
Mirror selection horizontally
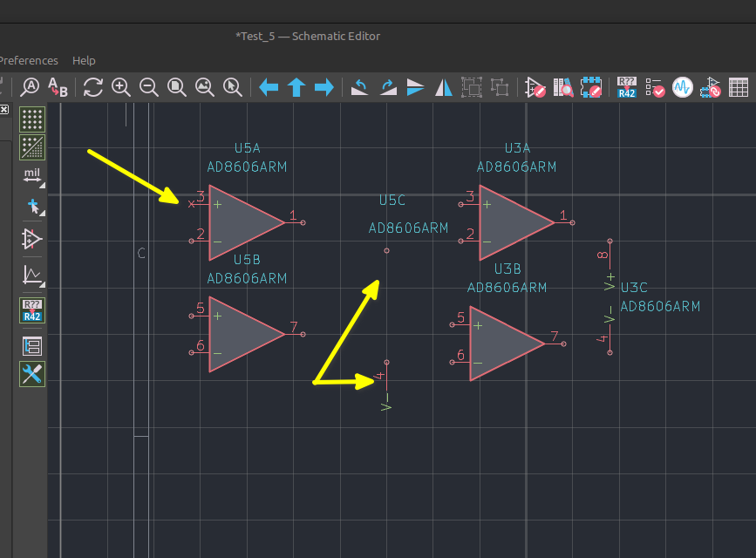[444, 87]
